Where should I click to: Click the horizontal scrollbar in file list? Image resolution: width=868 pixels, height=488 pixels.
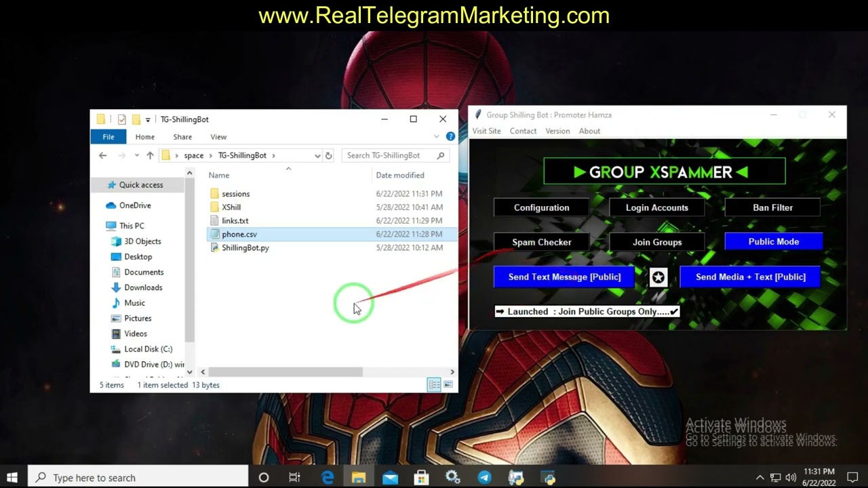point(285,371)
